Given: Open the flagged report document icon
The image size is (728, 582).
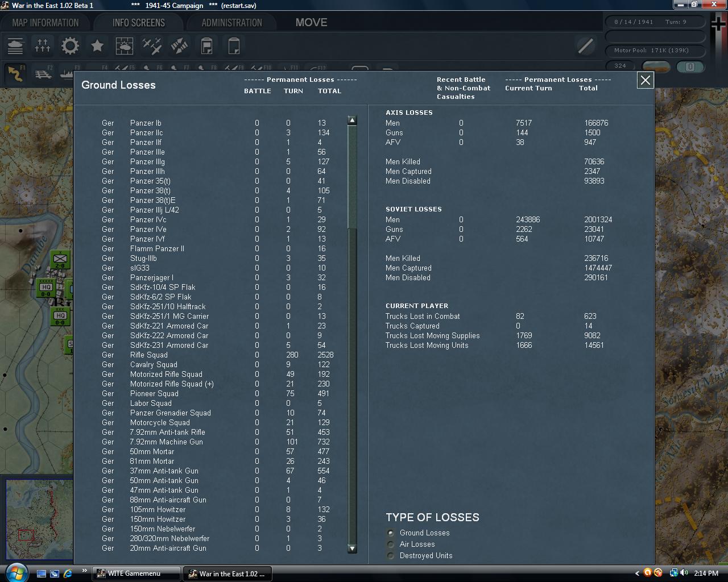Looking at the screenshot, I should point(206,45).
